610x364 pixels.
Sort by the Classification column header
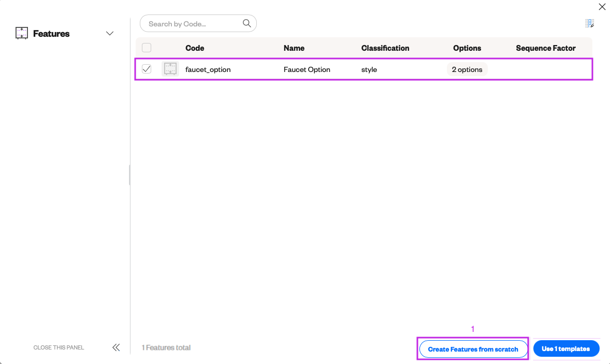pyautogui.click(x=385, y=48)
